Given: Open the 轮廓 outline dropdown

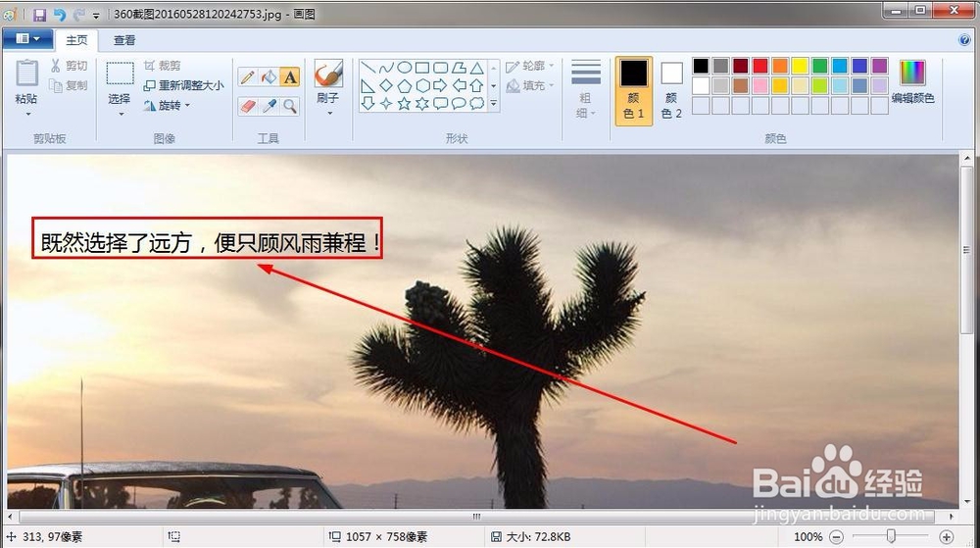Looking at the screenshot, I should pyautogui.click(x=530, y=66).
